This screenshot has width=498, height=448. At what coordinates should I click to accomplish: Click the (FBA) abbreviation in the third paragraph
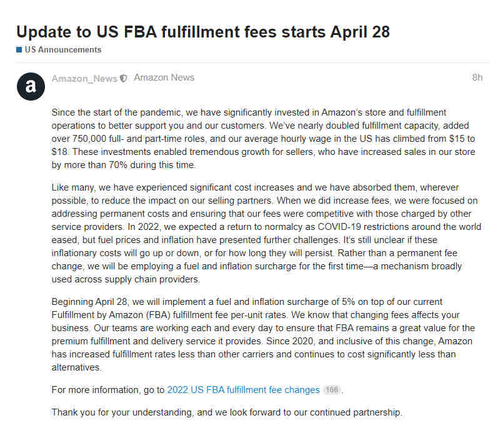pyautogui.click(x=158, y=315)
